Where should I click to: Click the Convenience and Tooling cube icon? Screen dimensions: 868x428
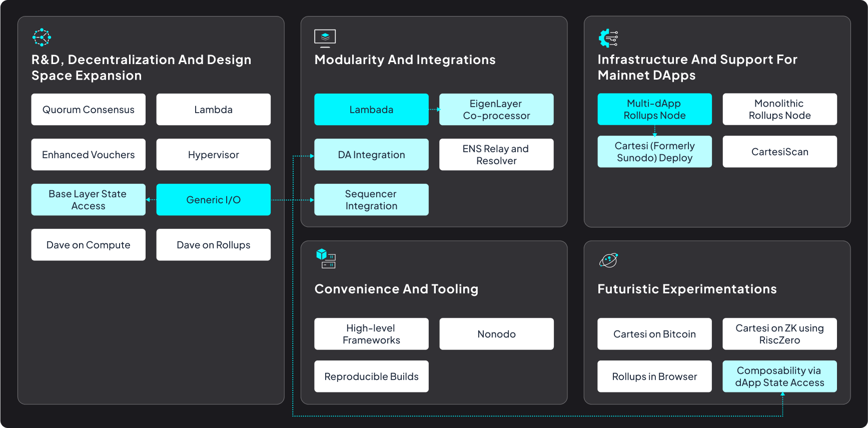click(x=326, y=258)
